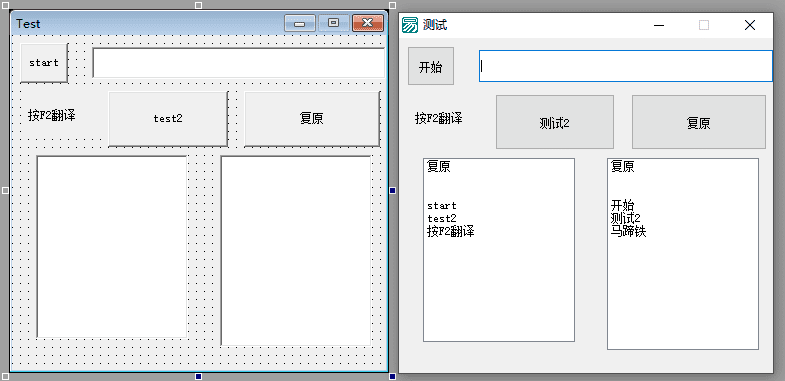Click the 测试 window app icon
This screenshot has width=785, height=381.
click(x=410, y=25)
